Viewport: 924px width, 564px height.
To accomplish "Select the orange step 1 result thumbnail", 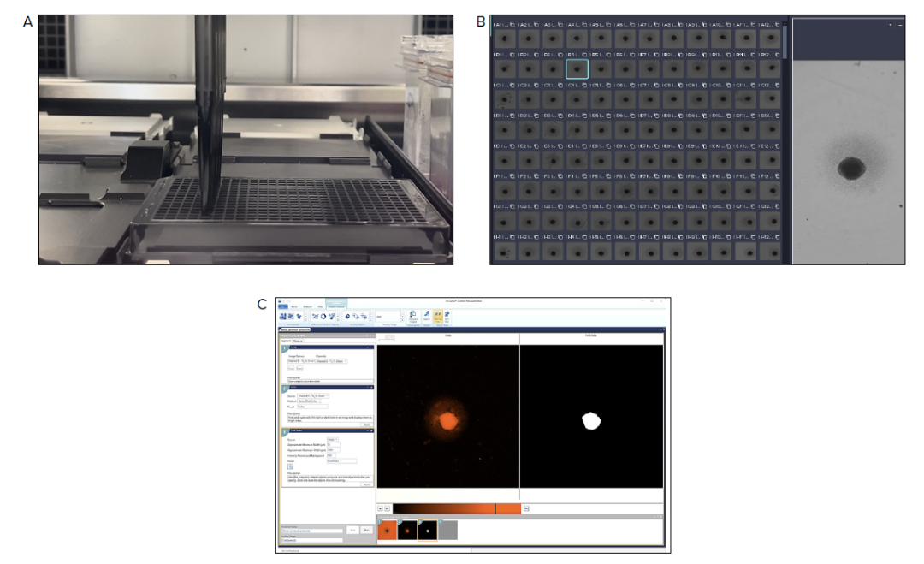I will pos(388,530).
